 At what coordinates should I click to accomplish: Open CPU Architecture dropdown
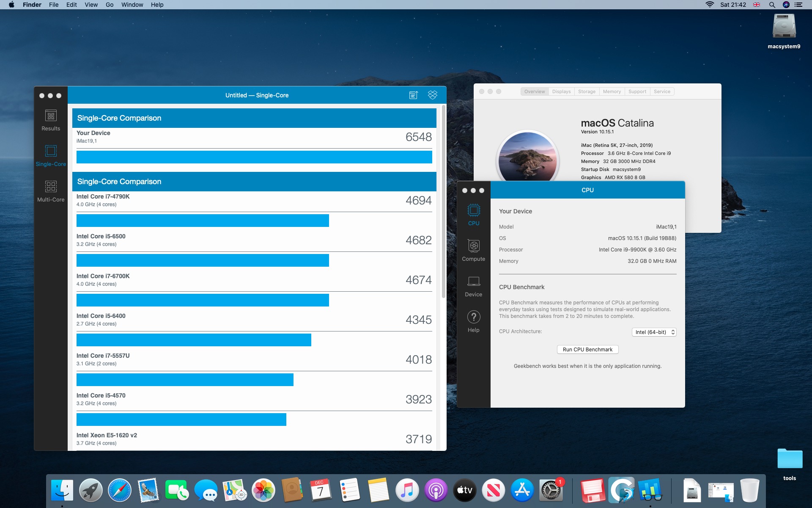654,332
